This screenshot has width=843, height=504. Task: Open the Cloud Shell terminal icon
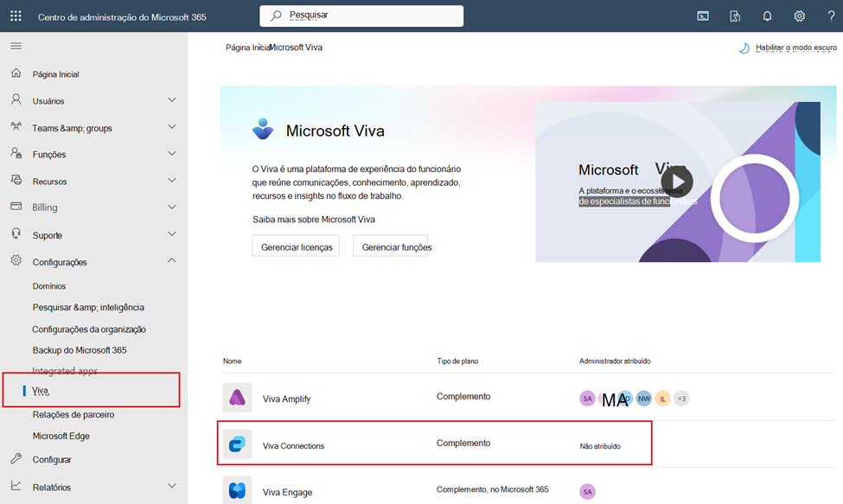coord(704,16)
